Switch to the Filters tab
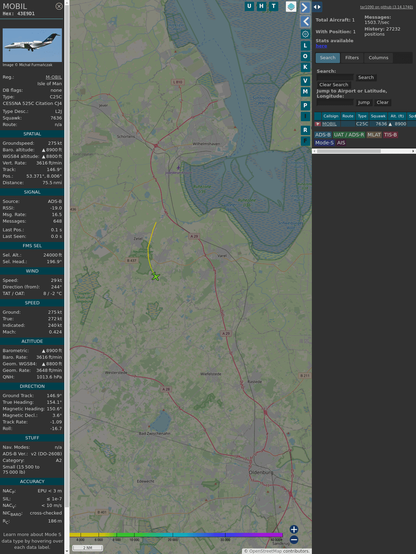This screenshot has height=554, width=416. coord(352,58)
